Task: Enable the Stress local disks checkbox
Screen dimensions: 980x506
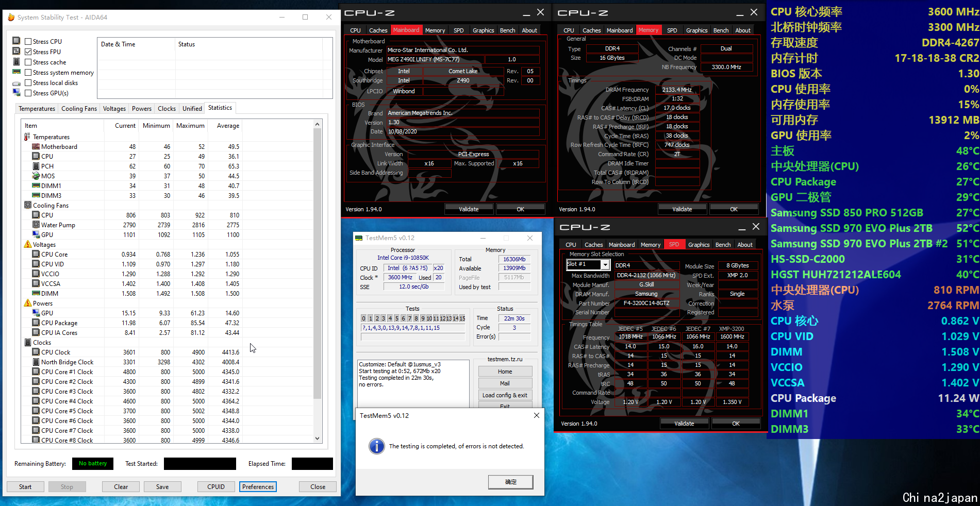Action: click(x=28, y=82)
